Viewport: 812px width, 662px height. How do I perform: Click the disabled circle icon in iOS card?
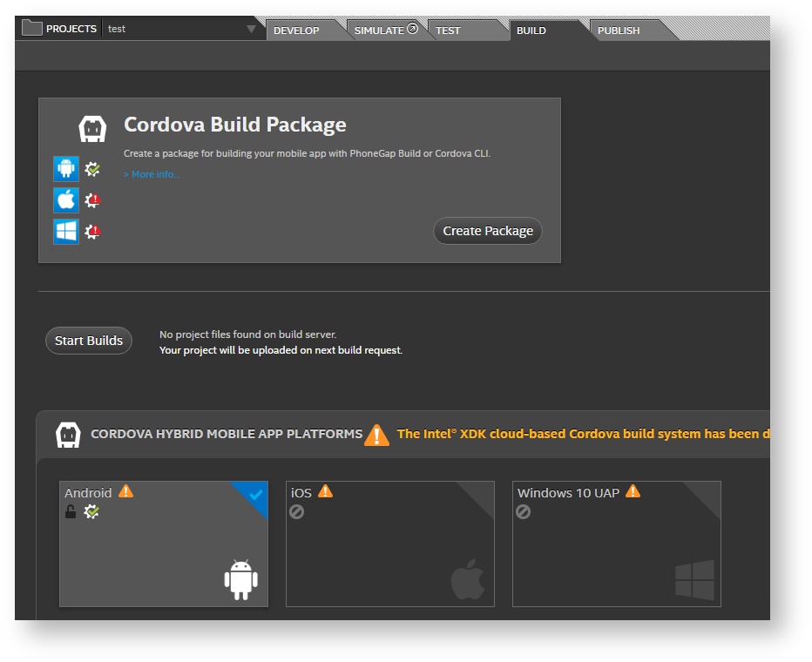[297, 512]
